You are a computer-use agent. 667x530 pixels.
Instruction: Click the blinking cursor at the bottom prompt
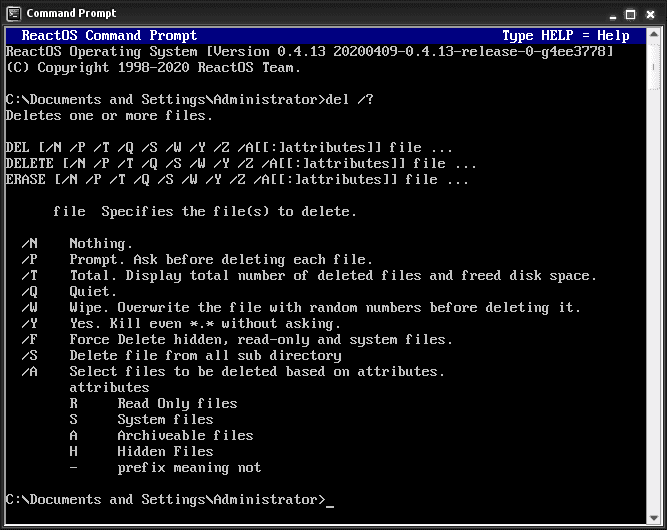coord(330,500)
